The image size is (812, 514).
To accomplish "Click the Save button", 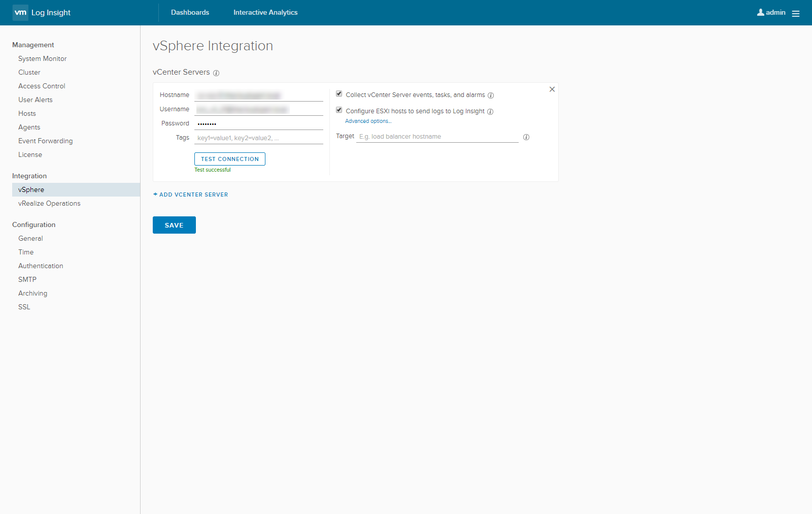I will point(174,225).
